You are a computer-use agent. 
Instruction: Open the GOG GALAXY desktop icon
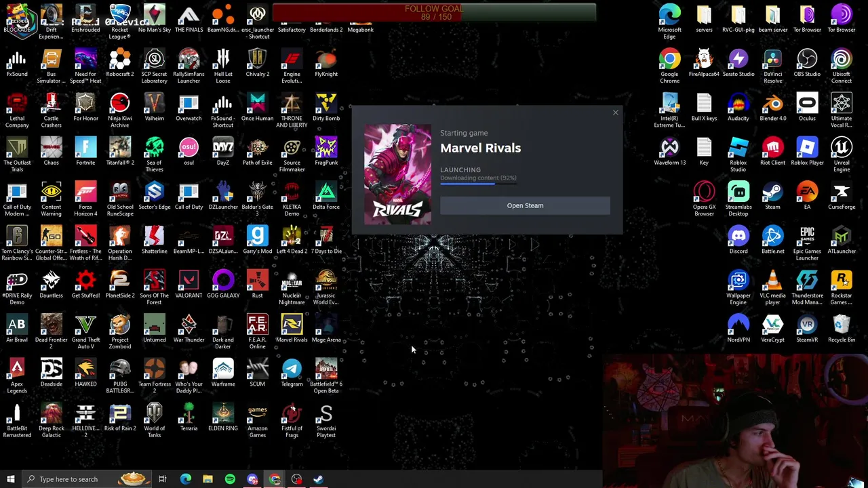[223, 284]
